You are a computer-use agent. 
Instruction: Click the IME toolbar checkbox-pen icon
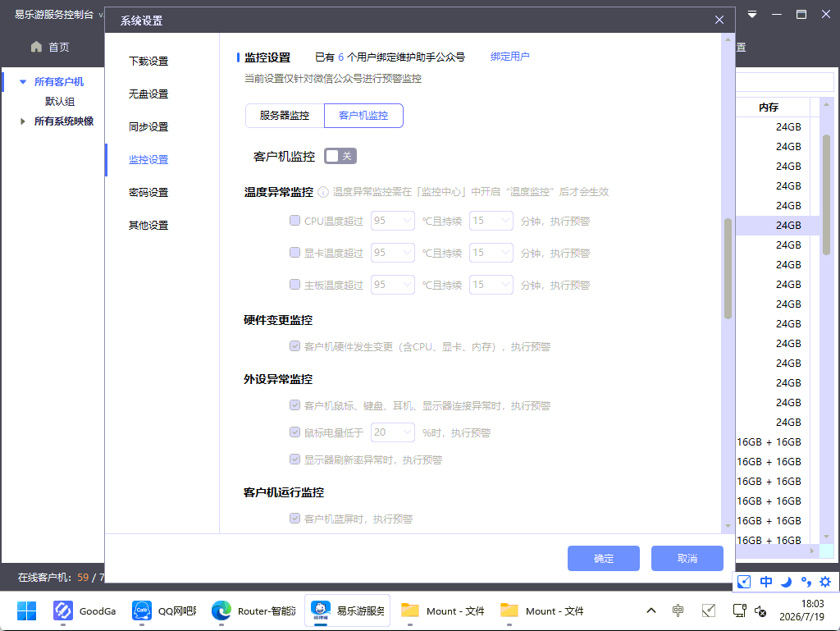tap(744, 582)
